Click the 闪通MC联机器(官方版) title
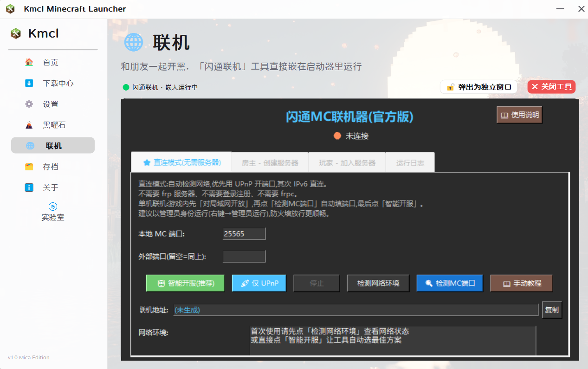 (x=349, y=117)
